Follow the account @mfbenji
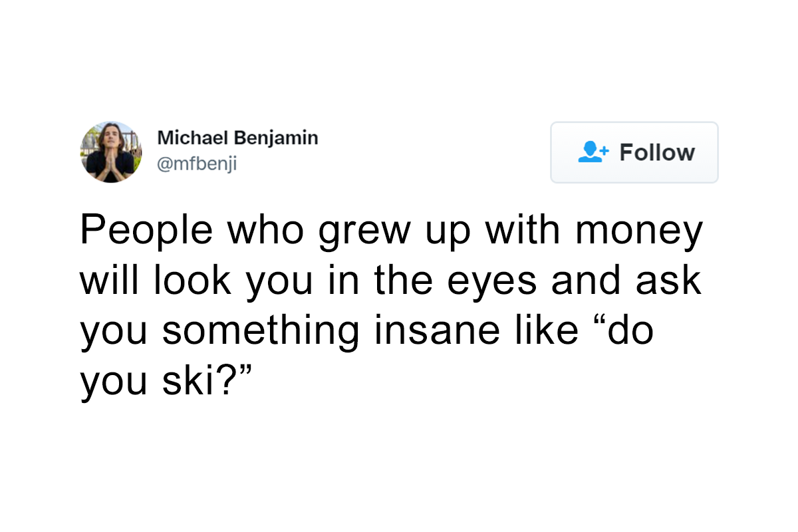798x532 pixels. 634,152
